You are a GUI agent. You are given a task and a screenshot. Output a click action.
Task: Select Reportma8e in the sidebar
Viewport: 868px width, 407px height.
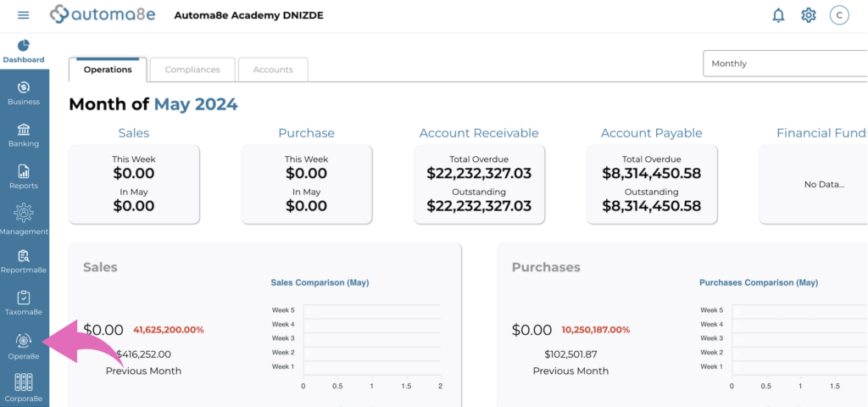coord(24,261)
